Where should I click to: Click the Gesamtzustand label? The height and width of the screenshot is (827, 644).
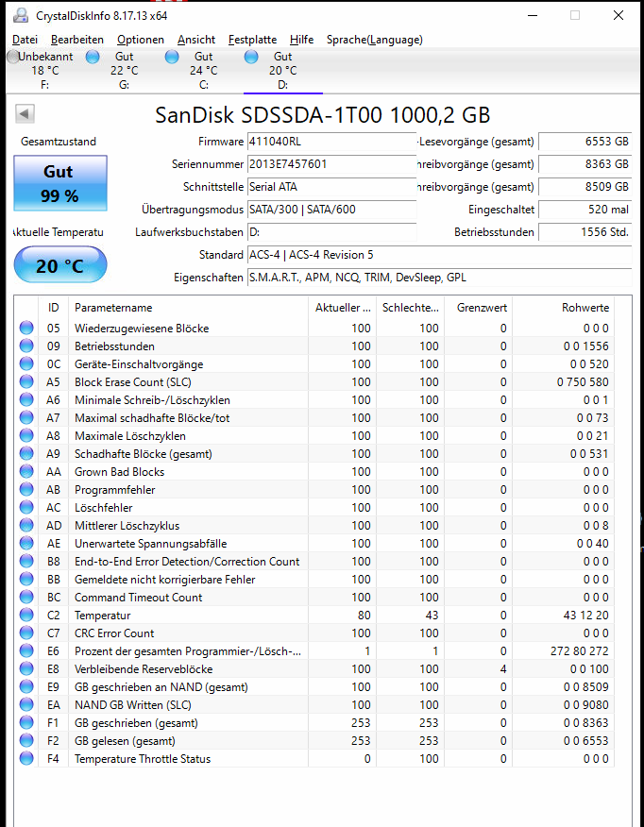(59, 142)
